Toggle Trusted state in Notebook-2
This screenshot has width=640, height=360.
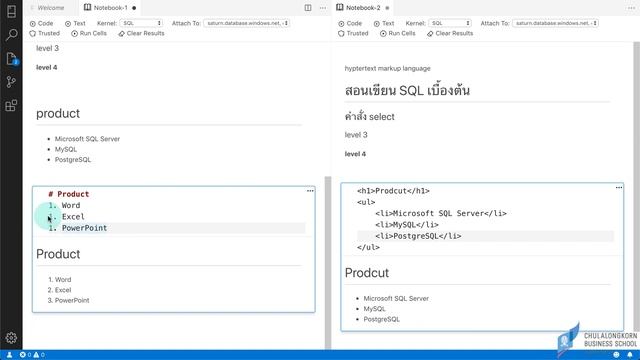(353, 33)
